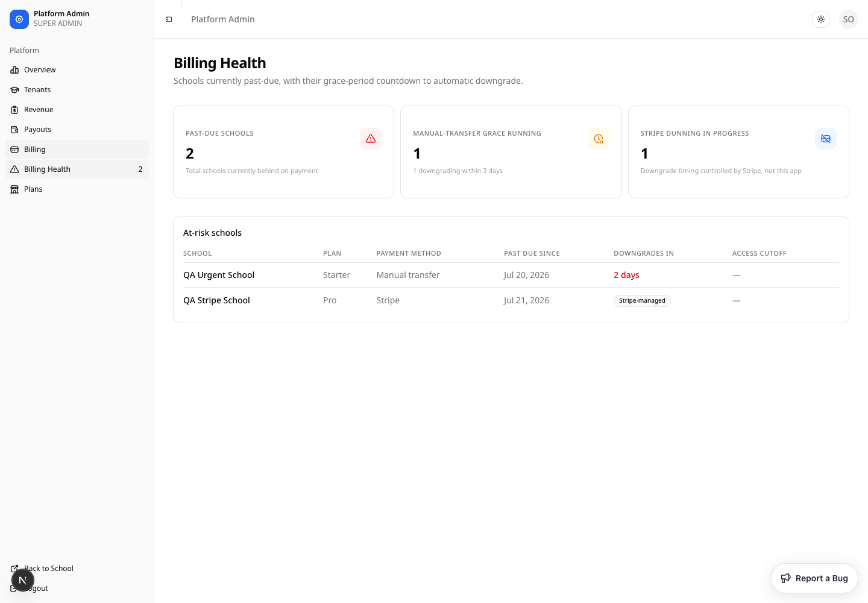The height and width of the screenshot is (603, 868).
Task: Click the Past-due Schools card label
Action: point(219,133)
